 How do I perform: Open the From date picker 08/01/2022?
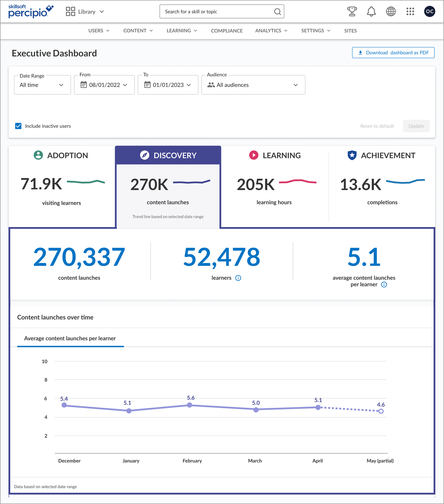point(104,85)
